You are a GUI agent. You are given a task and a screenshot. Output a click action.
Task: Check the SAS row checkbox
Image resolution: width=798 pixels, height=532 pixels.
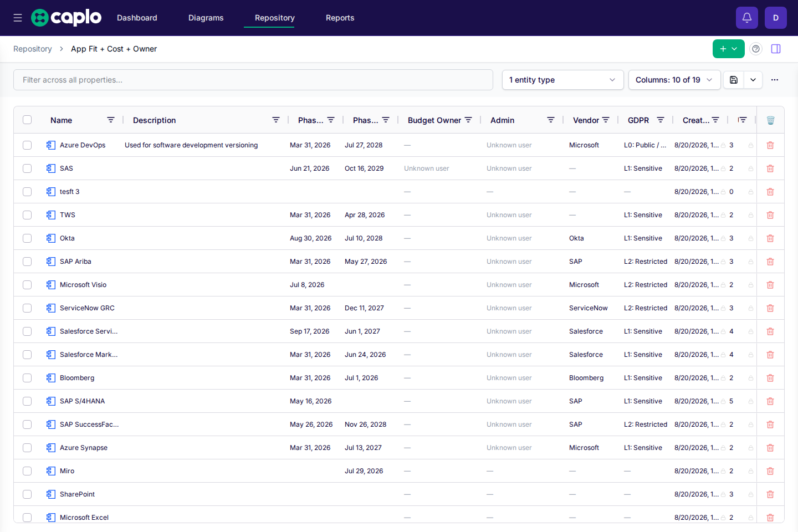27,168
